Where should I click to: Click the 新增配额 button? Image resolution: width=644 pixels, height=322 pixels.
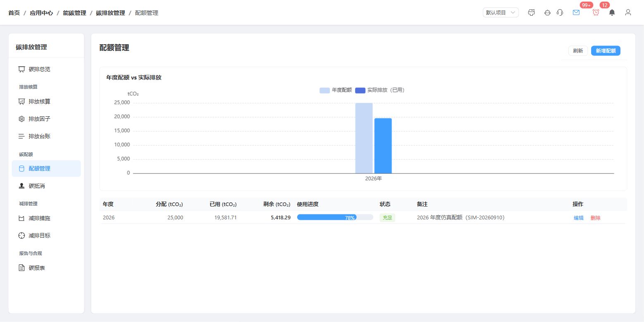point(606,51)
